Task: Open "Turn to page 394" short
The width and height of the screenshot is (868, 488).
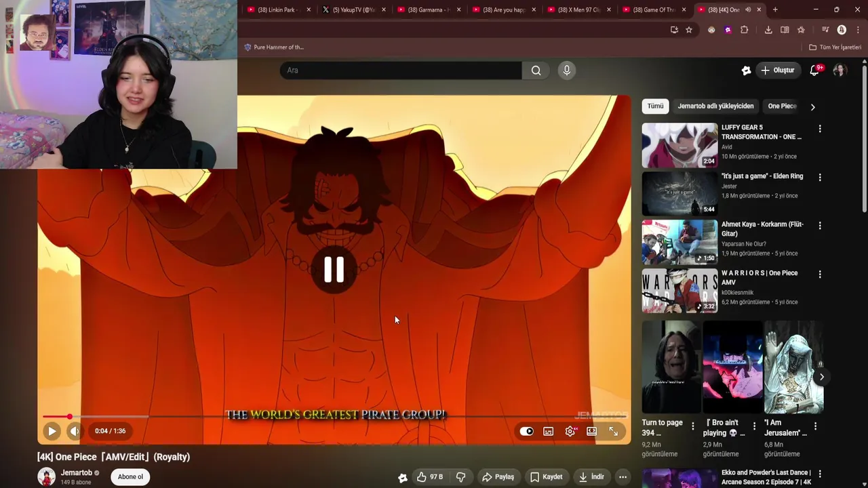Action: point(671,367)
